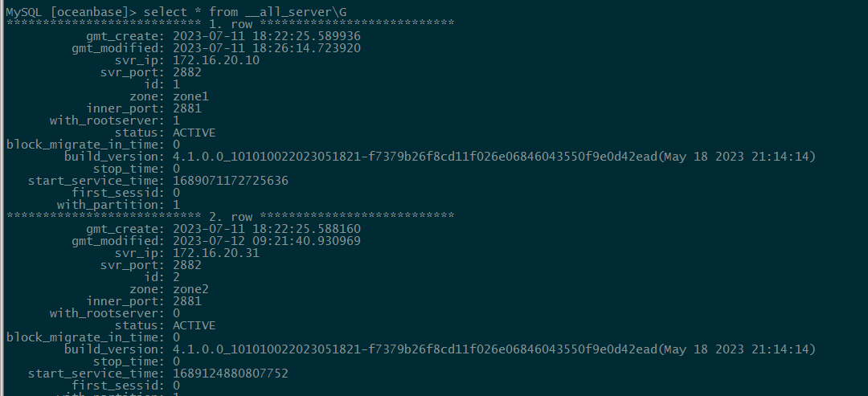Click the second row svr_ip value 172.16.20.31
This screenshot has height=396, width=868.
tap(216, 253)
